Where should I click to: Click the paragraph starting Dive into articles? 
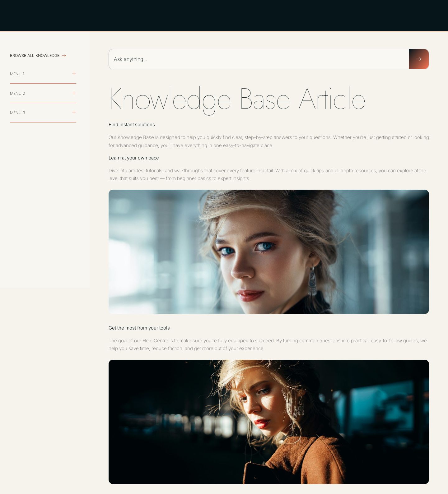267,174
